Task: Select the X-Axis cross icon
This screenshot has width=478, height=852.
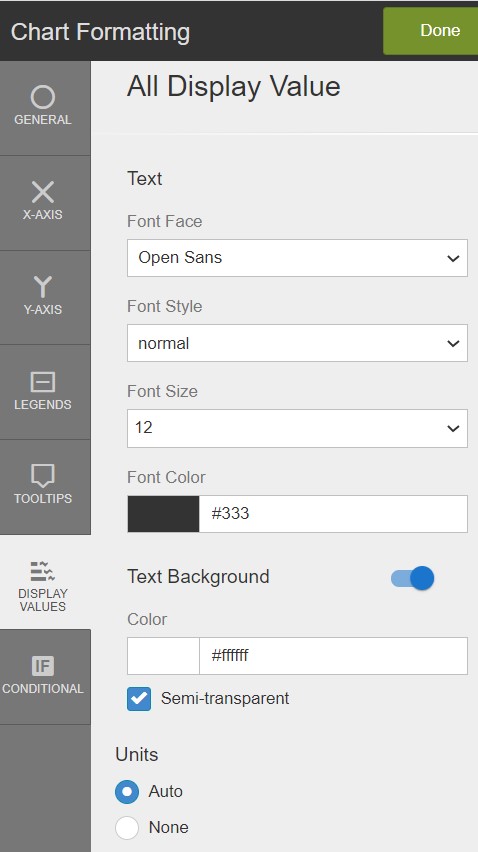Action: [x=42, y=192]
